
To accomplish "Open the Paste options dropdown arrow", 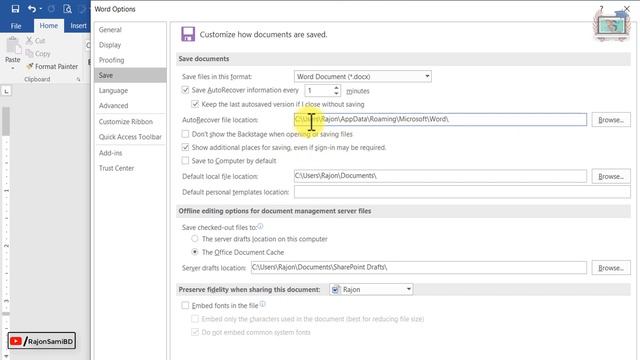I will coord(13,69).
